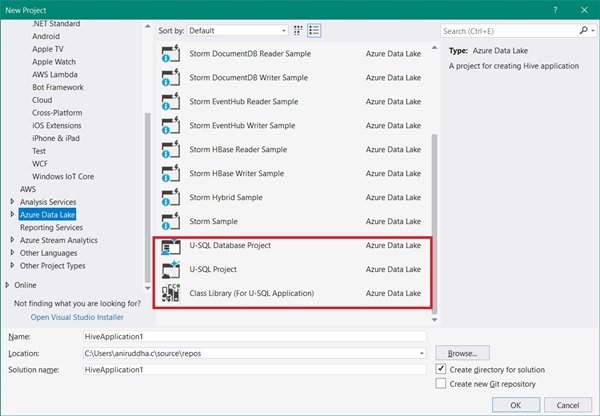Click the Cancel button
Image resolution: width=600 pixels, height=416 pixels.
point(568,405)
